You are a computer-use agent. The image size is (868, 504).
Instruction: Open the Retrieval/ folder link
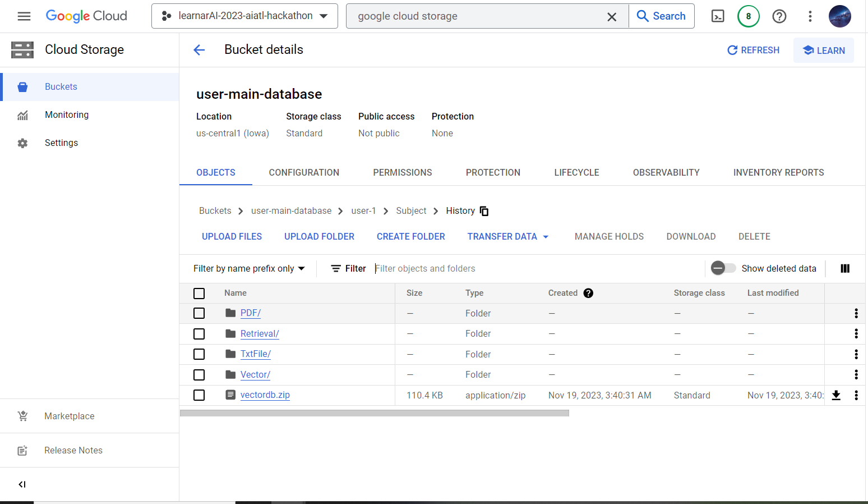point(260,334)
